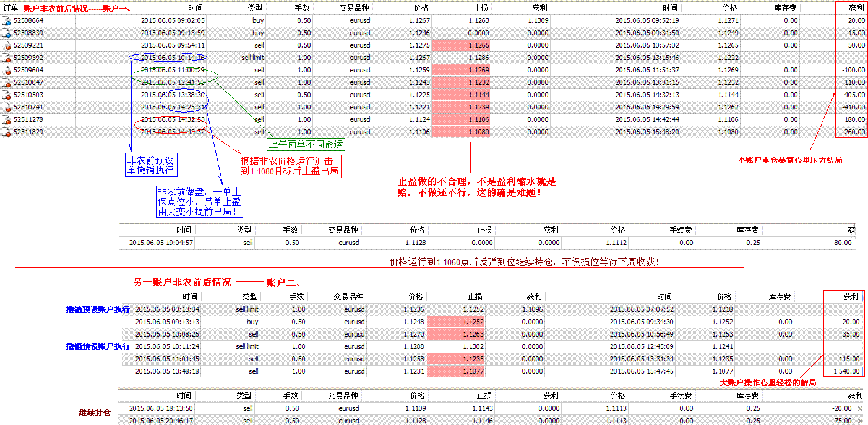Select the highlighted 1.1080 stop-loss cell
868x425 pixels.
pyautogui.click(x=461, y=131)
